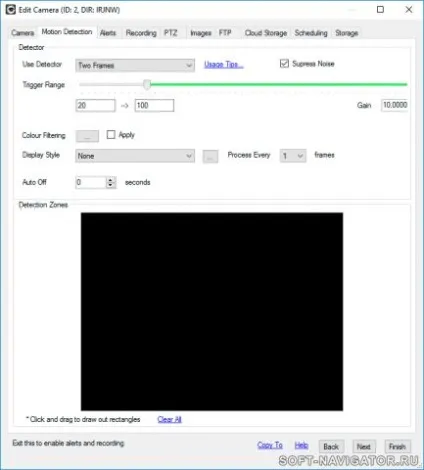Click the Gain value input field
This screenshot has height=470, width=424.
(x=395, y=105)
